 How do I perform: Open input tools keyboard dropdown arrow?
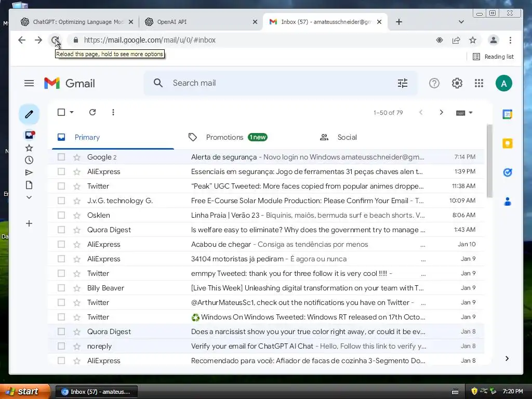pyautogui.click(x=471, y=113)
